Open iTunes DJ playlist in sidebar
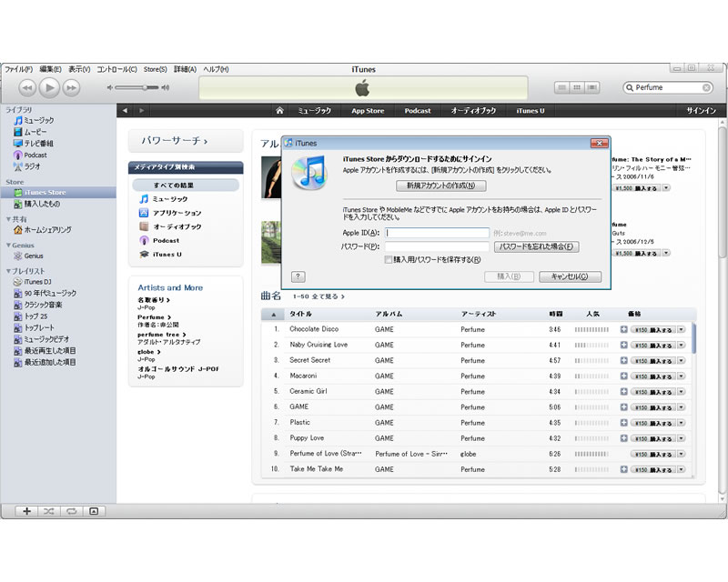728x582 pixels. click(x=38, y=282)
